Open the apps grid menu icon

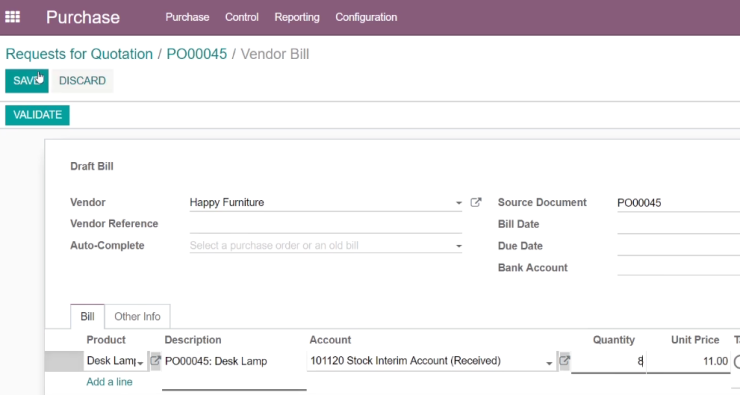tap(12, 17)
